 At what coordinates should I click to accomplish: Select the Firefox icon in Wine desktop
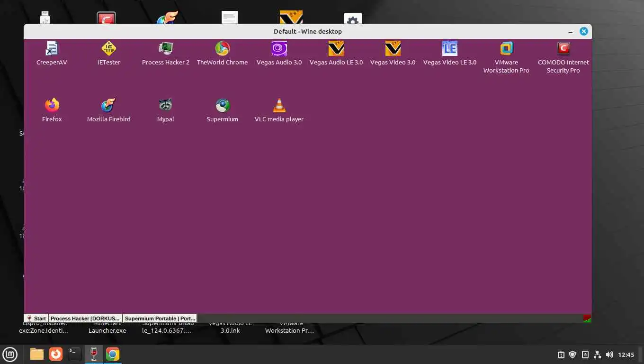(x=52, y=105)
